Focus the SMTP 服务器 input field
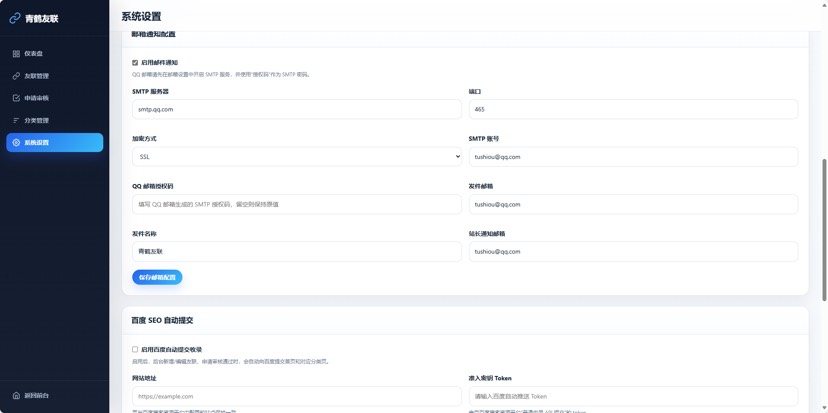 tap(297, 109)
